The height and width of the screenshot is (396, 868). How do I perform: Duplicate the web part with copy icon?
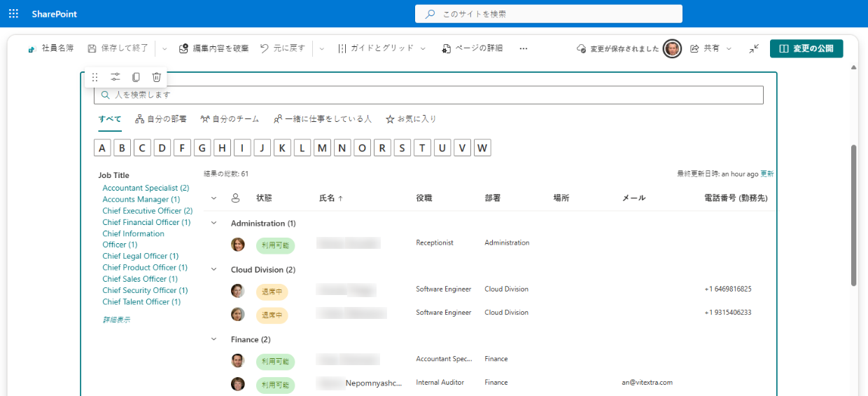point(136,77)
